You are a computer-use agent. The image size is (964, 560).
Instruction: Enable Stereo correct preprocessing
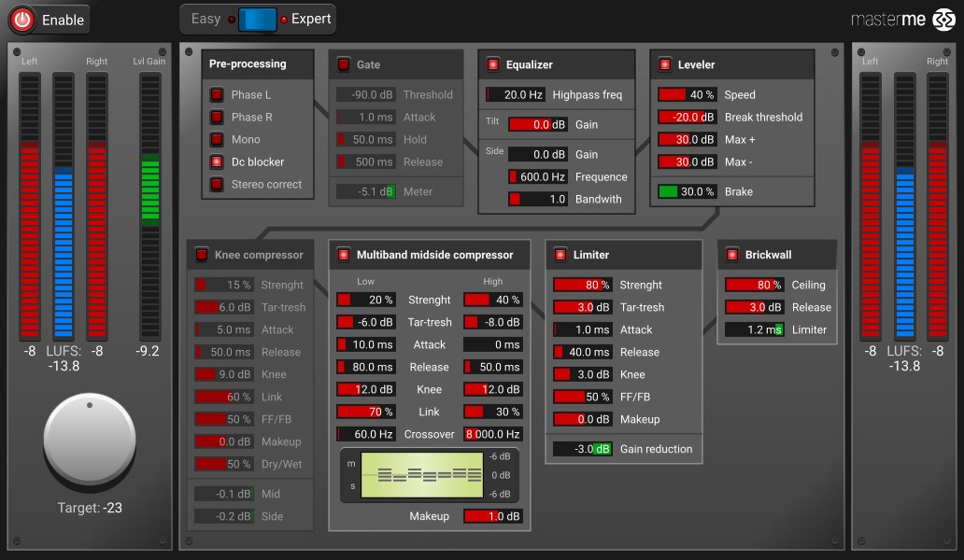217,184
